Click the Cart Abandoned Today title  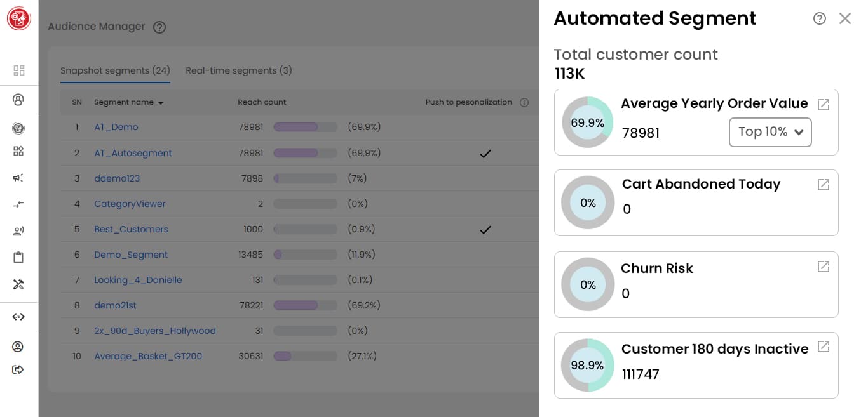pyautogui.click(x=701, y=184)
